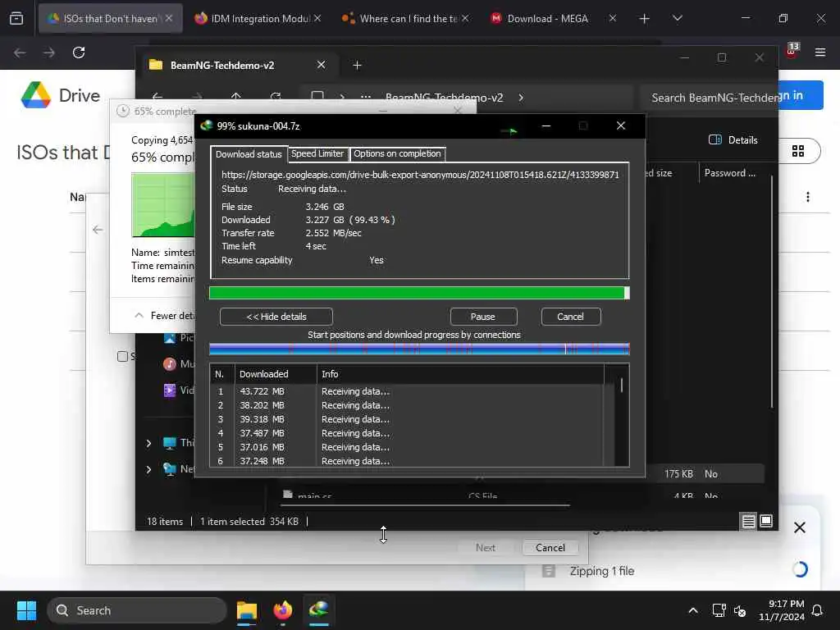This screenshot has height=630, width=840.
Task: Open a new Firefox tab
Action: point(645,19)
